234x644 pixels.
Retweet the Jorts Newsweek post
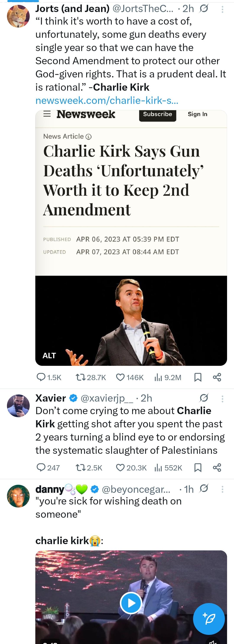81,377
